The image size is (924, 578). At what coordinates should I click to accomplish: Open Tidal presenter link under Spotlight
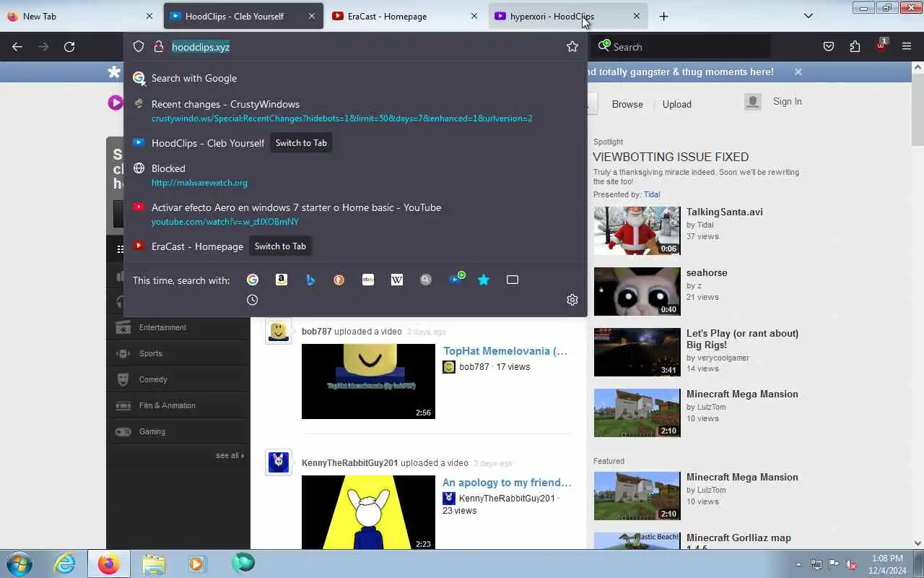coord(652,194)
